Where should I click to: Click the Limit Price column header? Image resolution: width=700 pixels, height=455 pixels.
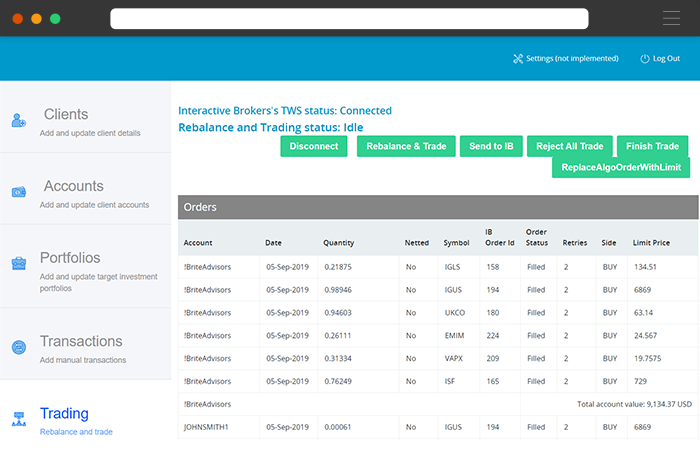(651, 243)
